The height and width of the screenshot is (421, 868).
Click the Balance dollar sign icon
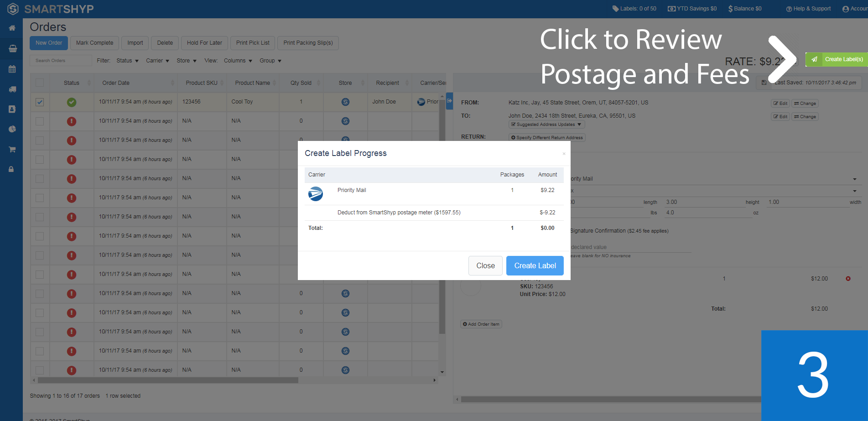(730, 9)
